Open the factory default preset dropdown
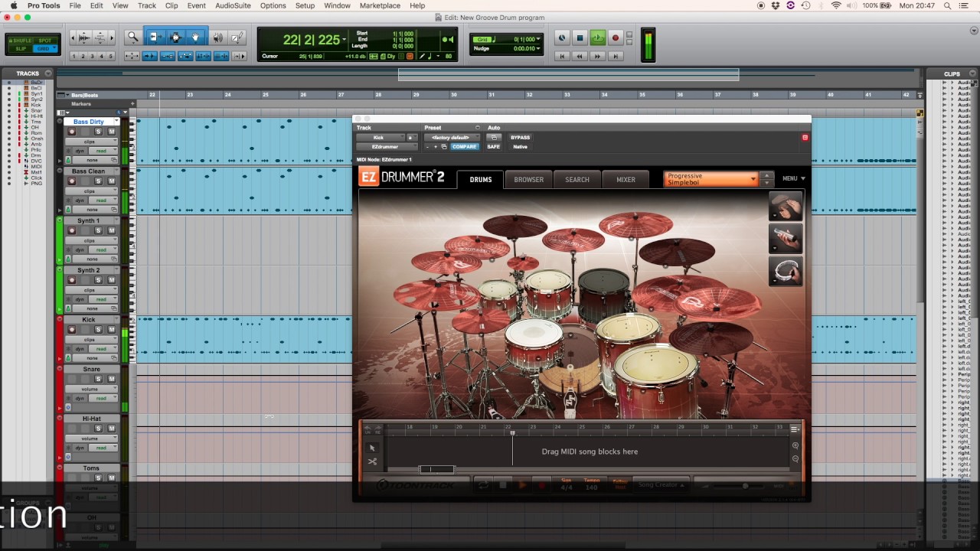 click(x=451, y=138)
